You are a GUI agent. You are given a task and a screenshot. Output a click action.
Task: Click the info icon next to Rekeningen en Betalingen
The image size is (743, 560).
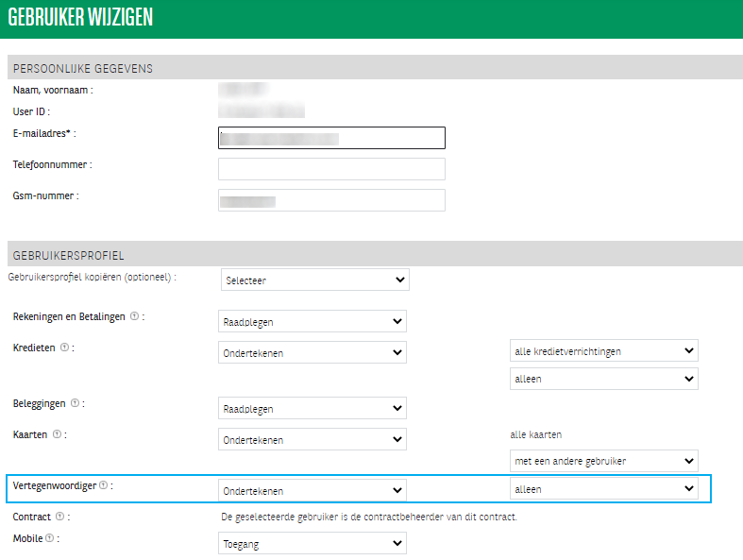(x=135, y=317)
